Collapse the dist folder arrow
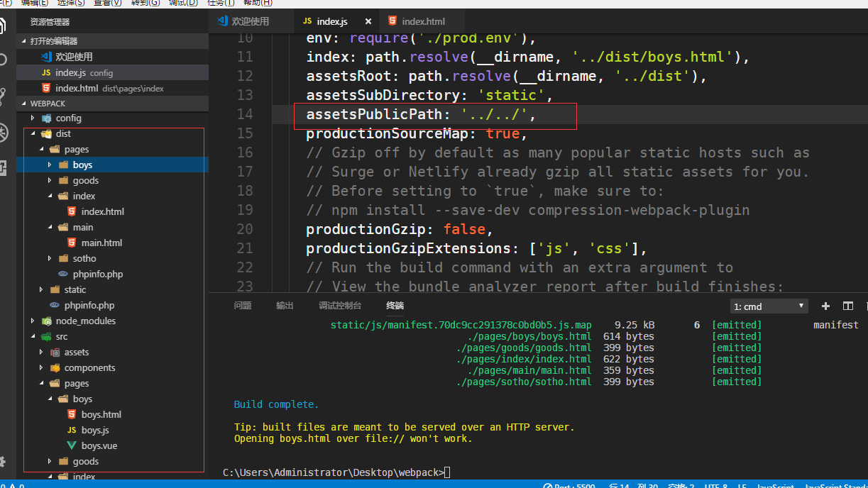 point(33,134)
